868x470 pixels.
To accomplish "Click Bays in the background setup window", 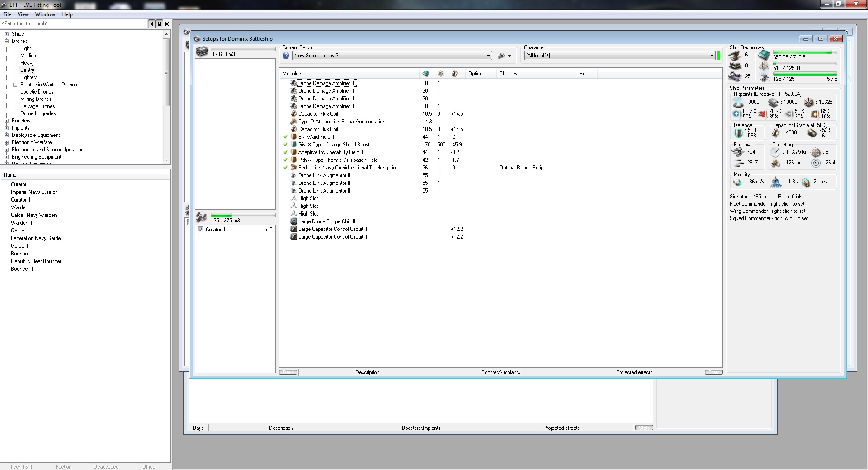I will click(x=198, y=428).
